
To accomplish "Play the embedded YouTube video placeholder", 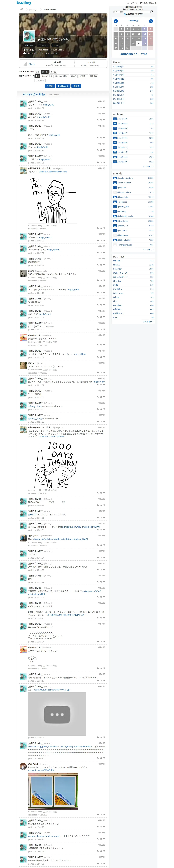I will point(57,714).
